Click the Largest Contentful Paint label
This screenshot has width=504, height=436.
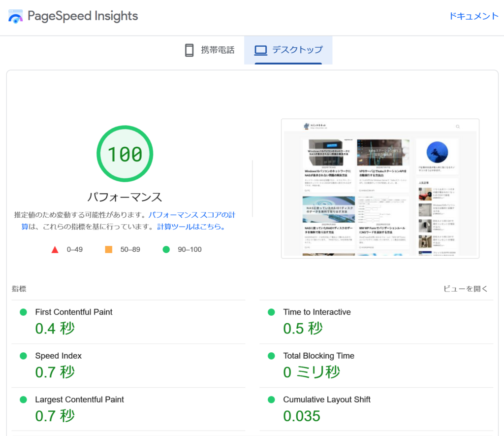click(79, 400)
